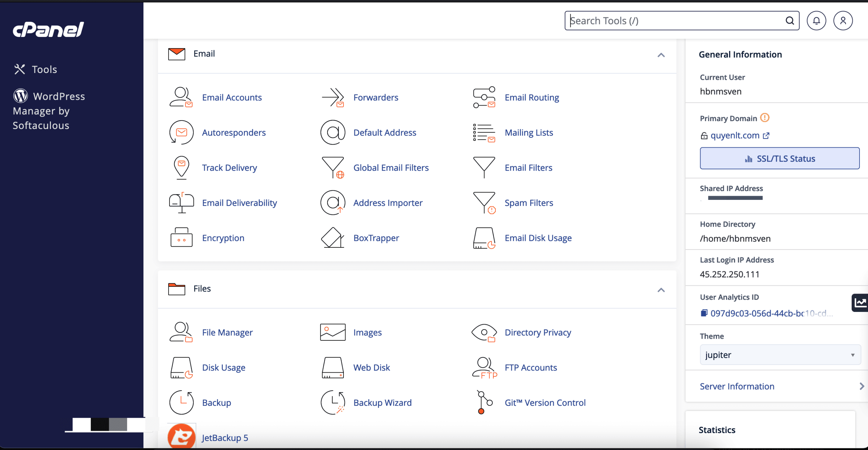Image resolution: width=868 pixels, height=450 pixels.
Task: Click the Spam Filters funnel icon
Action: [484, 203]
